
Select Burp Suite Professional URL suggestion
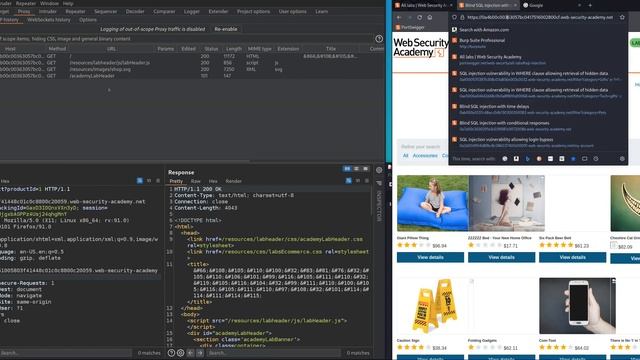click(538, 43)
